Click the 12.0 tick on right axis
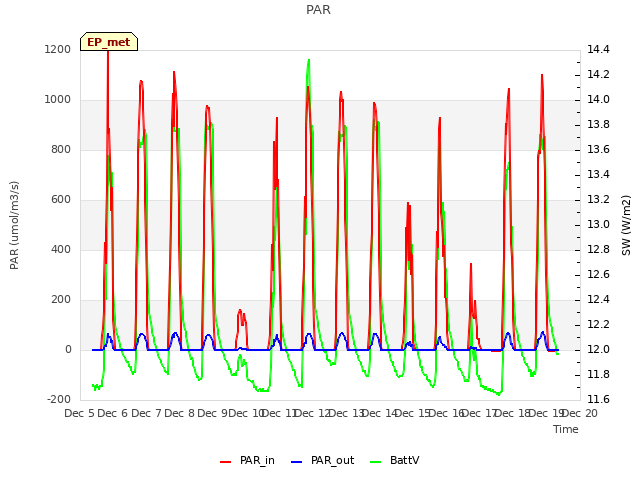This screenshot has width=640, height=480. (598, 349)
